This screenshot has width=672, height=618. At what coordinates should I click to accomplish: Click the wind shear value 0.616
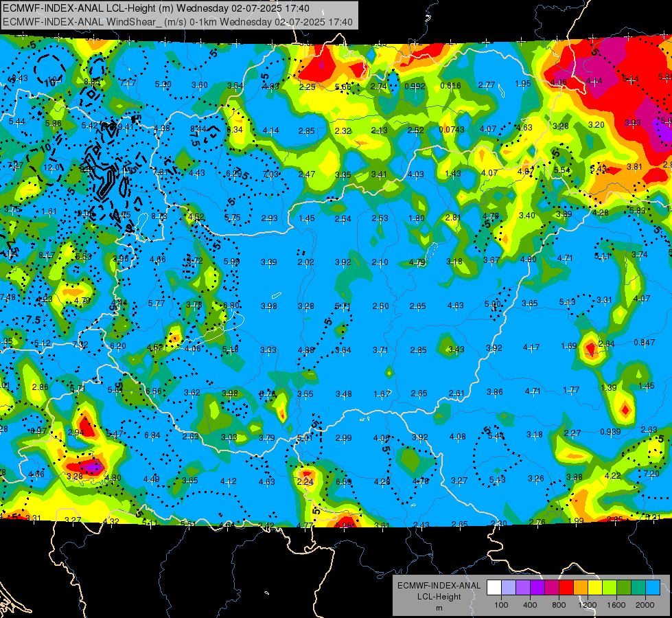coord(450,86)
